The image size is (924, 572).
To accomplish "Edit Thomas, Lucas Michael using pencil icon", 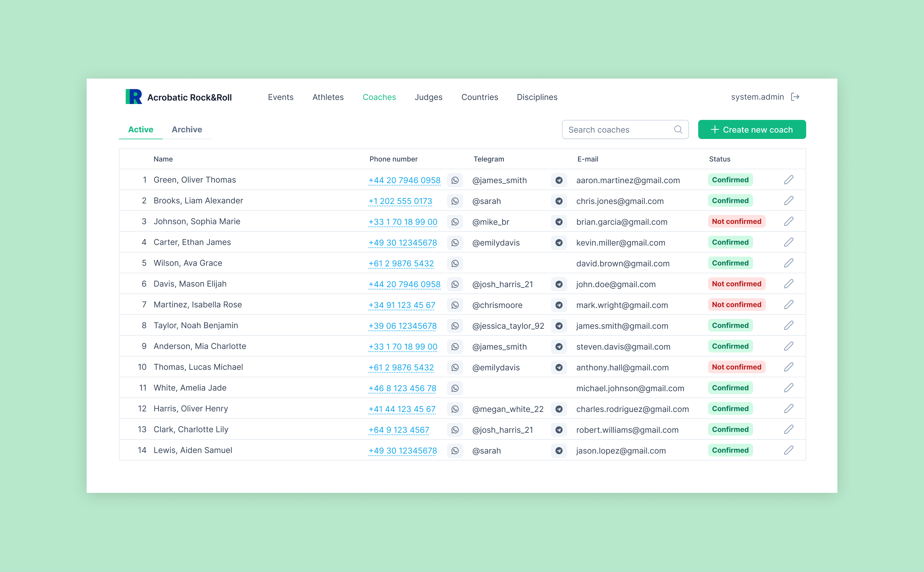I will pos(788,367).
